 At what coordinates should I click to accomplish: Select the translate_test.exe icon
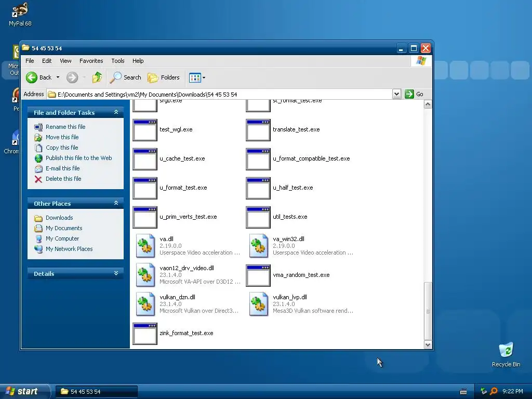click(x=258, y=130)
